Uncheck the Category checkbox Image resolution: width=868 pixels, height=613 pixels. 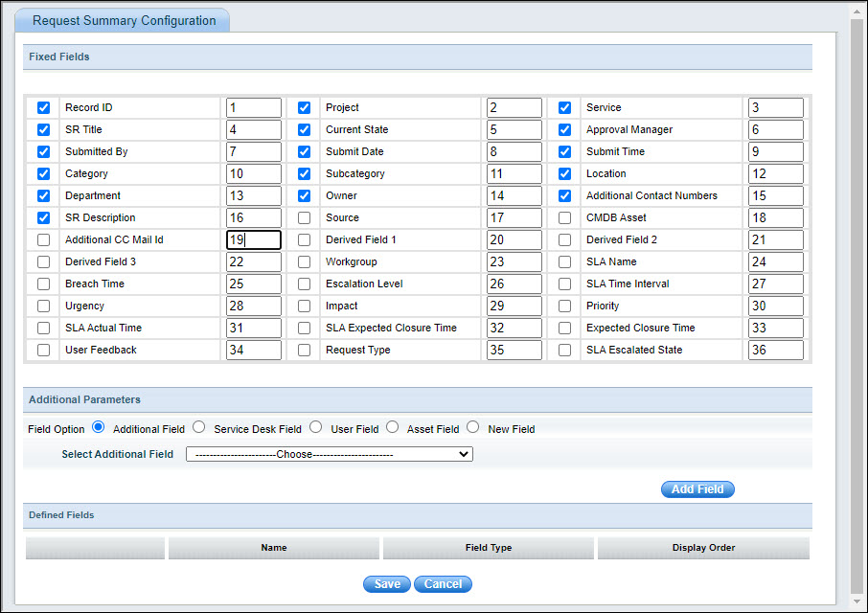tap(44, 174)
